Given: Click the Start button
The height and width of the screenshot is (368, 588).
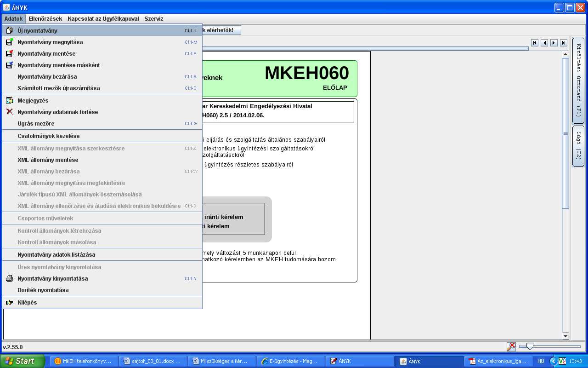Looking at the screenshot, I should (23, 361).
